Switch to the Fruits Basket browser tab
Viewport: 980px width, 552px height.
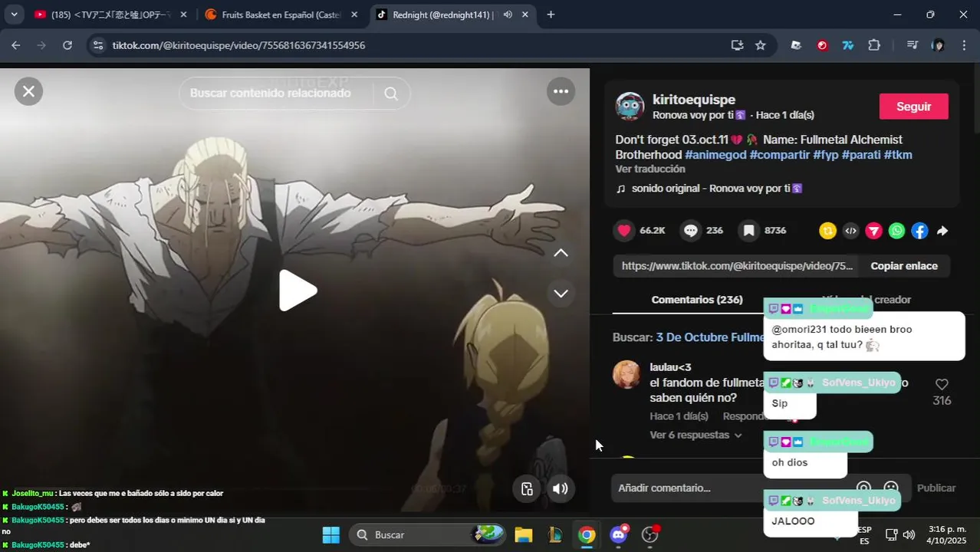(280, 15)
